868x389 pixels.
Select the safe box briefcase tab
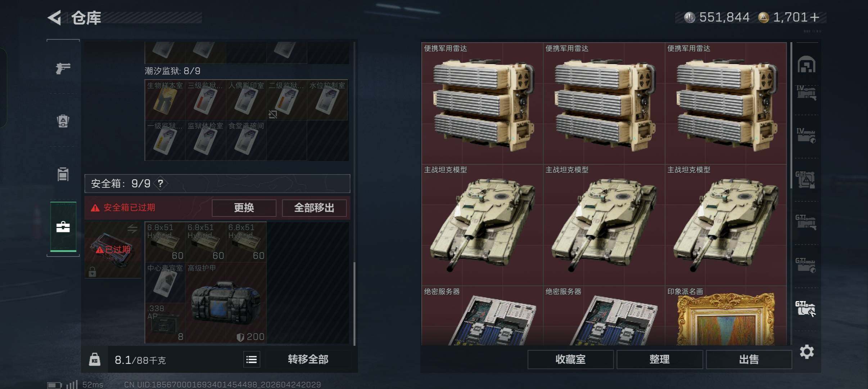(x=63, y=227)
